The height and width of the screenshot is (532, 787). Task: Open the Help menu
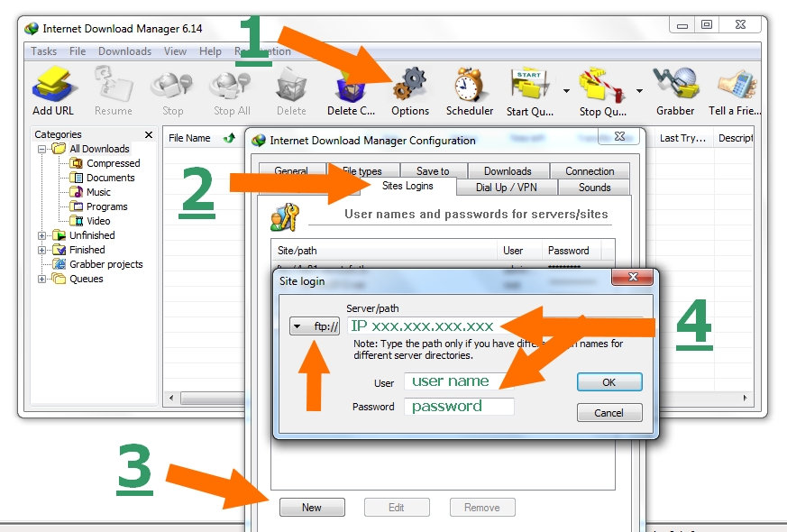[210, 51]
